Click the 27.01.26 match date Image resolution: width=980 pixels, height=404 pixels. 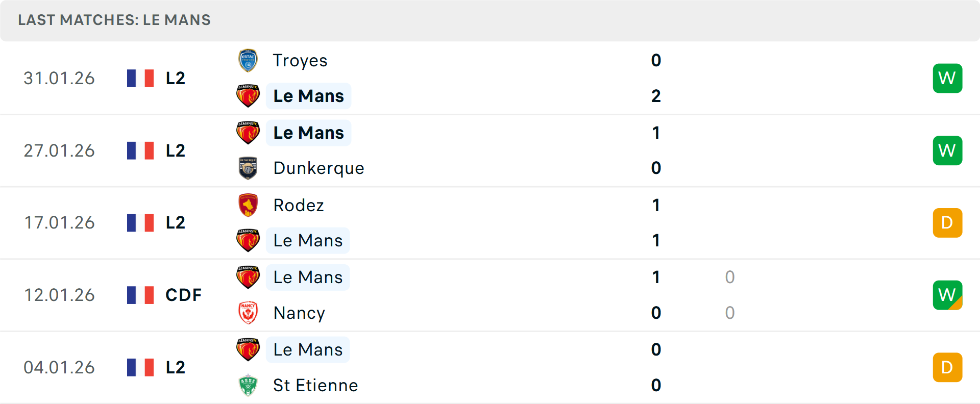tap(59, 150)
